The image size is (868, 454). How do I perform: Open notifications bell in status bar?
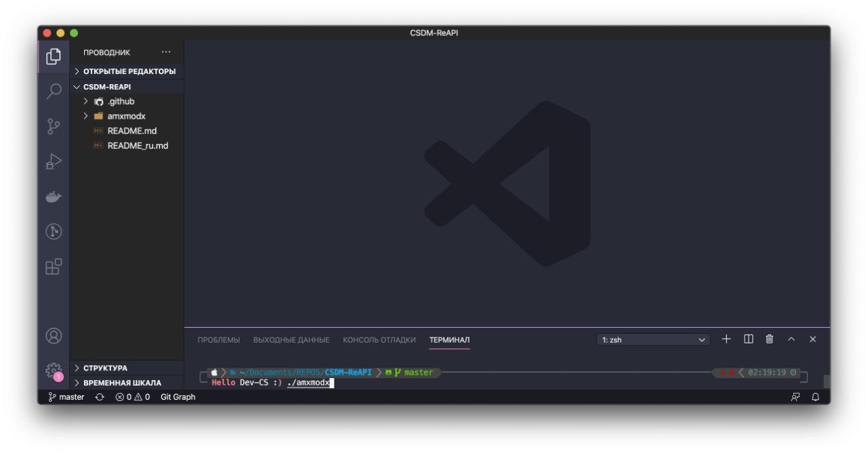(x=816, y=397)
